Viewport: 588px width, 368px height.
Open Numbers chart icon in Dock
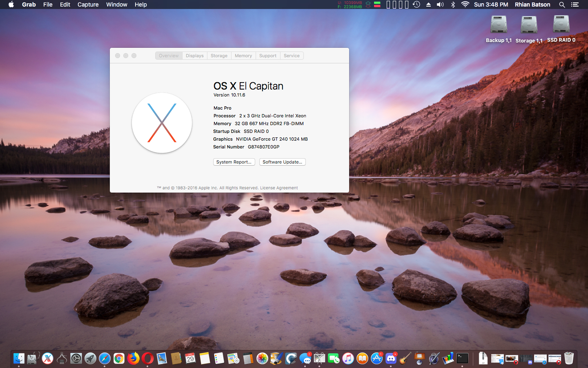pyautogui.click(x=448, y=359)
